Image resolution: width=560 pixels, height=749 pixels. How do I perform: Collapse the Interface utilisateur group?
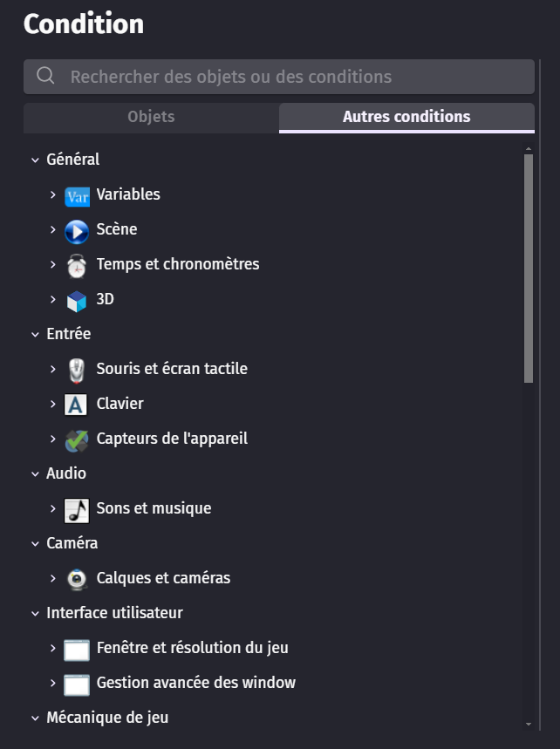pyautogui.click(x=36, y=613)
